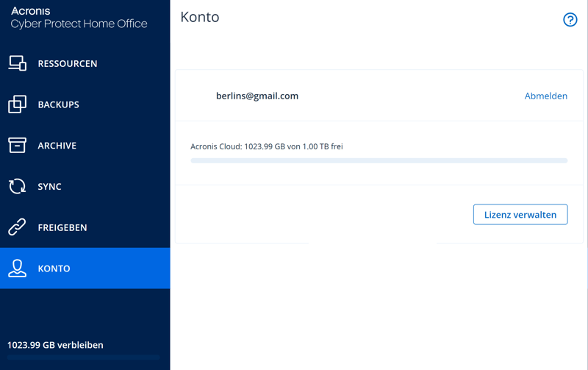Select the KONTO sidebar item
Viewport: 588px width, 370px height.
85,268
